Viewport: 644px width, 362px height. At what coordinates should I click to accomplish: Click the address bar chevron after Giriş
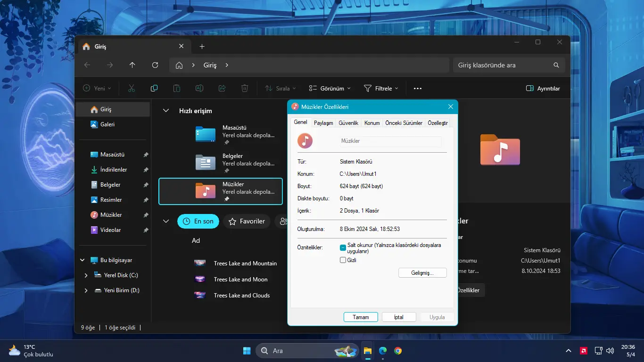227,65
